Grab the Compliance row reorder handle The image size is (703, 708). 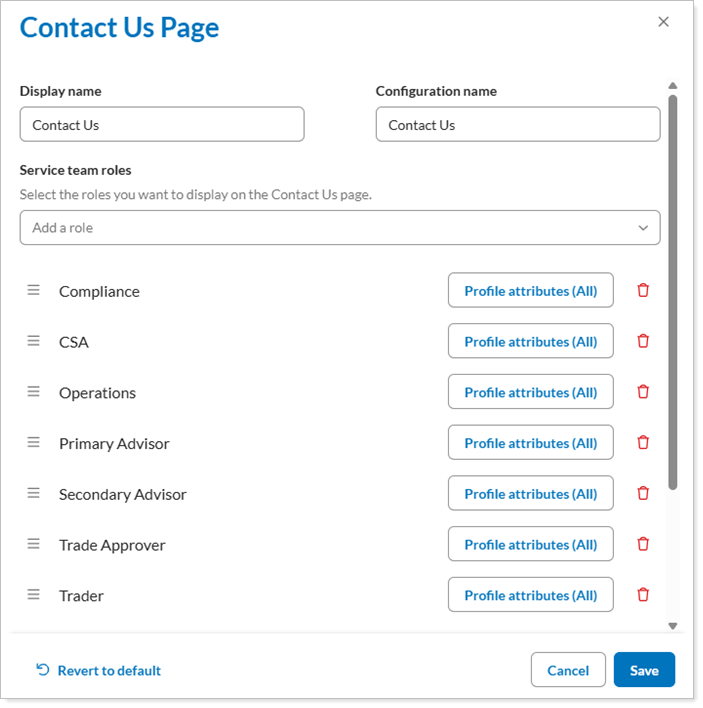[33, 290]
